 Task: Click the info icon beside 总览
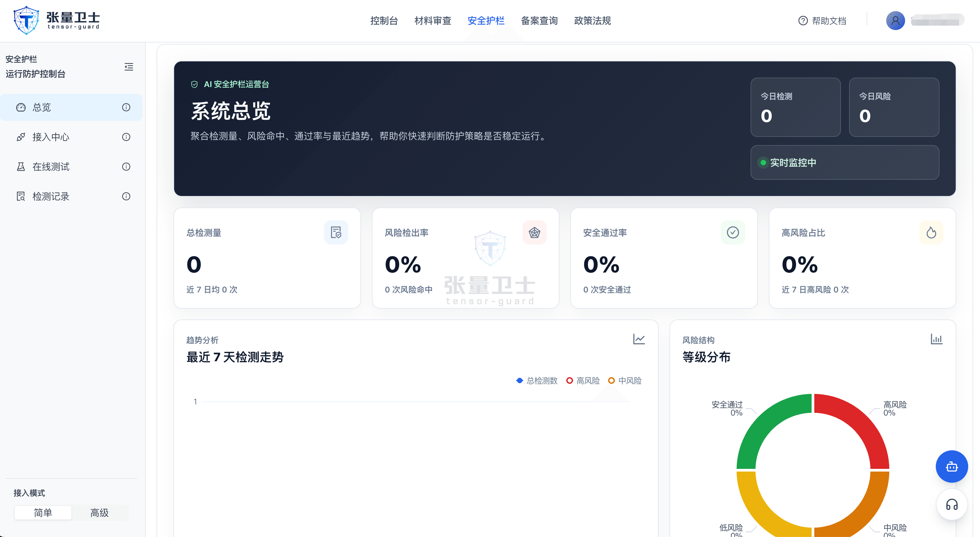coord(126,107)
